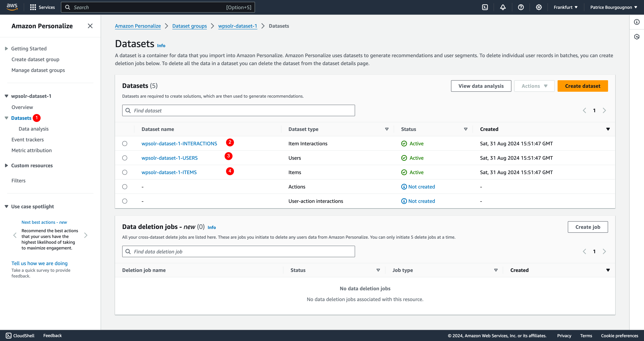Screen dimensions: 644x341
Task: Open the notifications bell
Action: coord(503,7)
